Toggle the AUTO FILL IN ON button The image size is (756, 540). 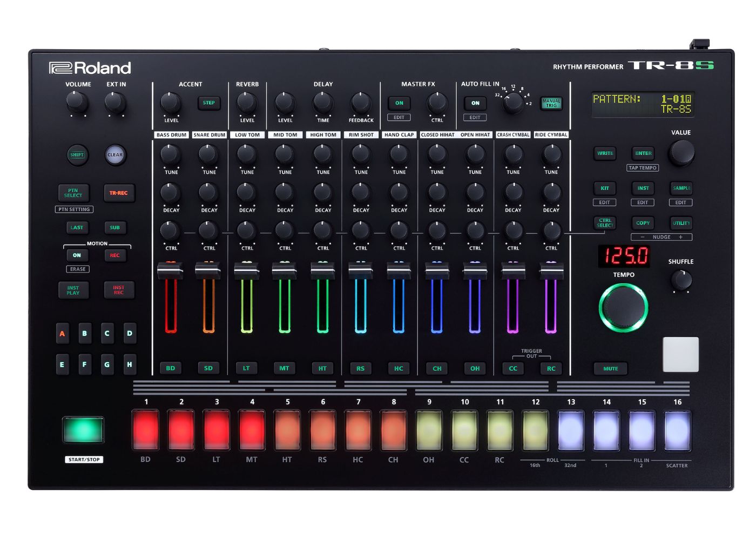(x=475, y=103)
